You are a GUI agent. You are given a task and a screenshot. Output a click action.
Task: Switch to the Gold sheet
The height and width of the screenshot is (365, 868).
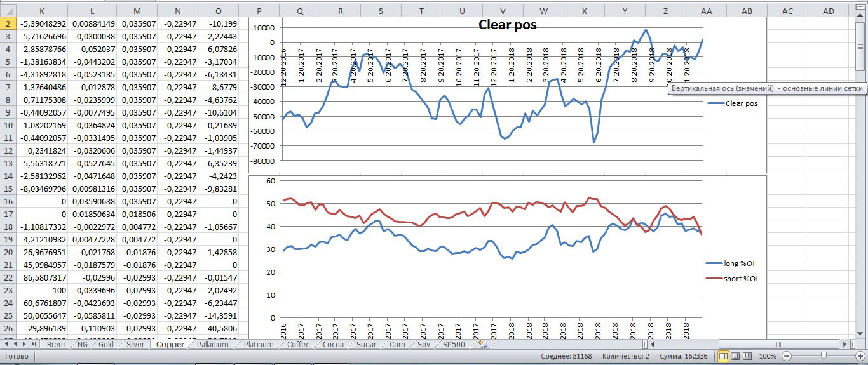click(106, 345)
